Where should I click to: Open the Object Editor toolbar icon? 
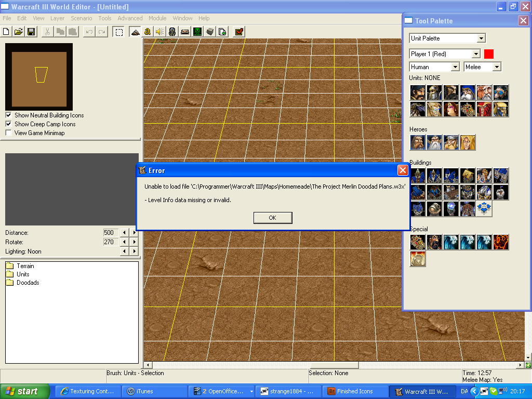(x=172, y=32)
